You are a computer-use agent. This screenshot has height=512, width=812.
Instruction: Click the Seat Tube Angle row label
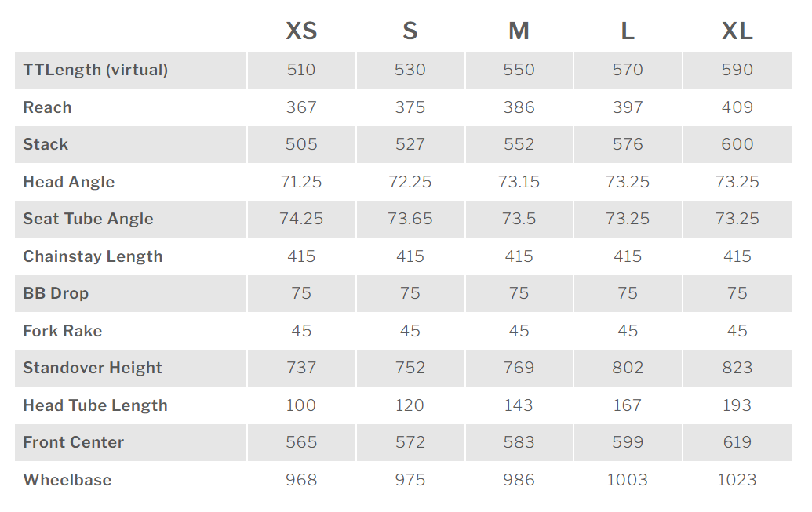point(88,219)
